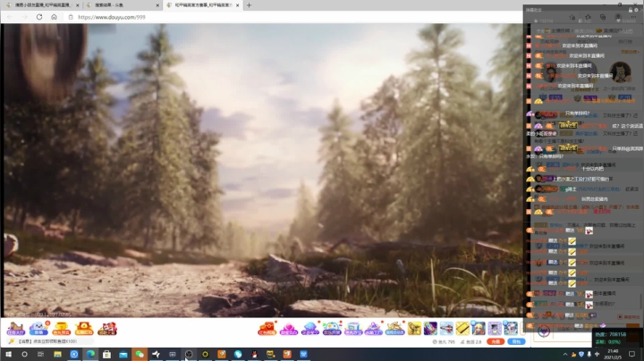The image size is (644, 361).
Task: Select the third active Douyu tab
Action: tap(202, 5)
